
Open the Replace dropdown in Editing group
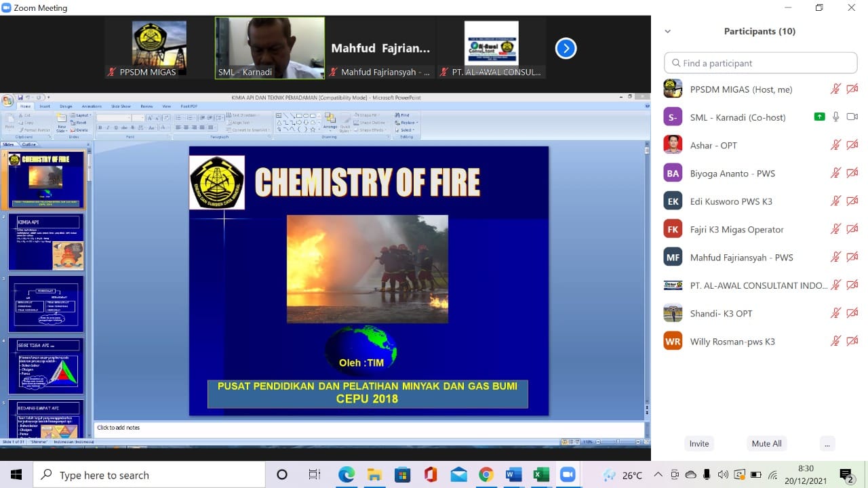(x=406, y=123)
